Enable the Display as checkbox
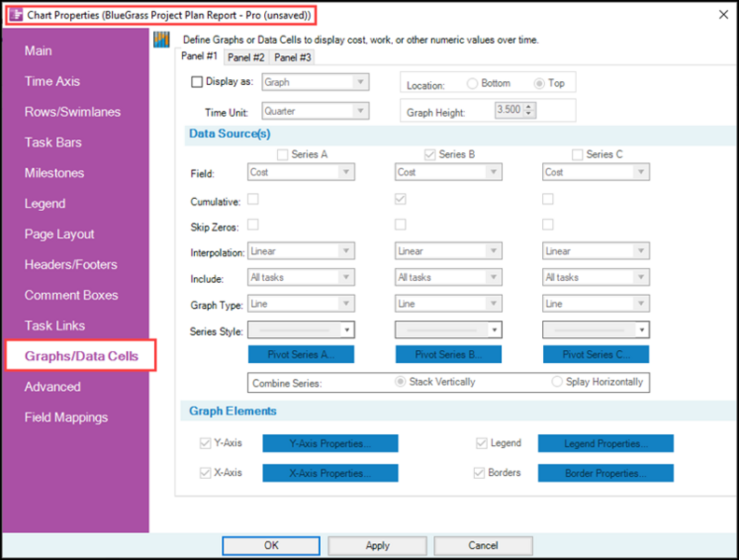Screen dimensions: 739x560 pos(197,82)
